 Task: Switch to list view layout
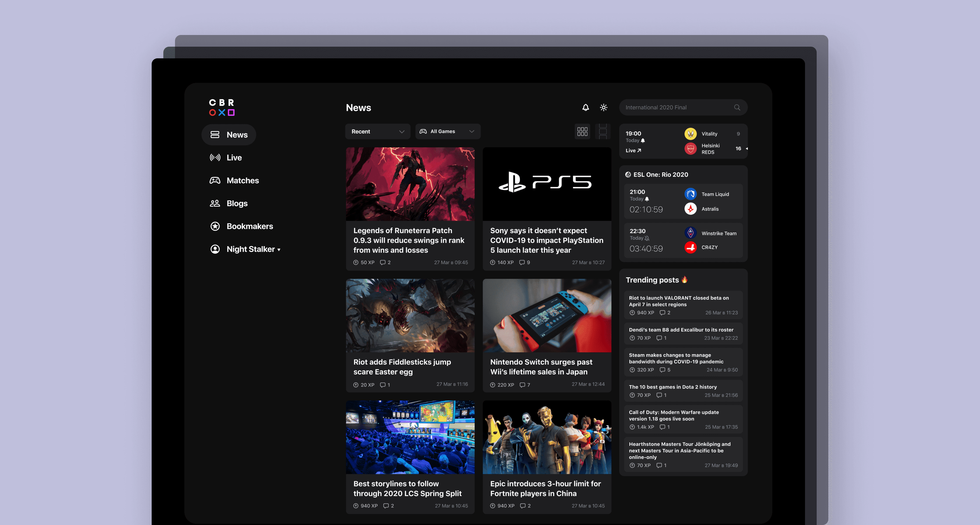click(603, 132)
